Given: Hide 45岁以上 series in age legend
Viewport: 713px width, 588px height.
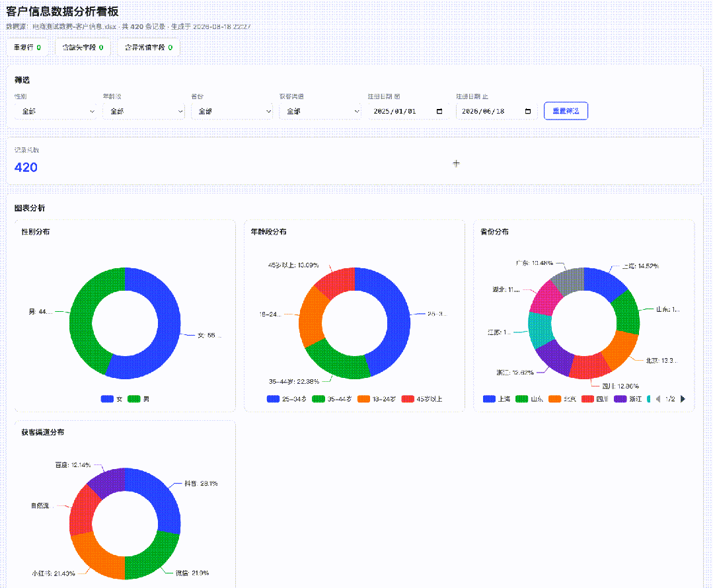Looking at the screenshot, I should pyautogui.click(x=422, y=399).
